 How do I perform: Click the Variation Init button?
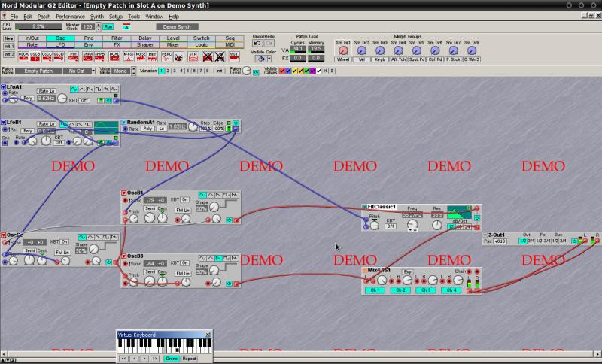pyautogui.click(x=219, y=71)
